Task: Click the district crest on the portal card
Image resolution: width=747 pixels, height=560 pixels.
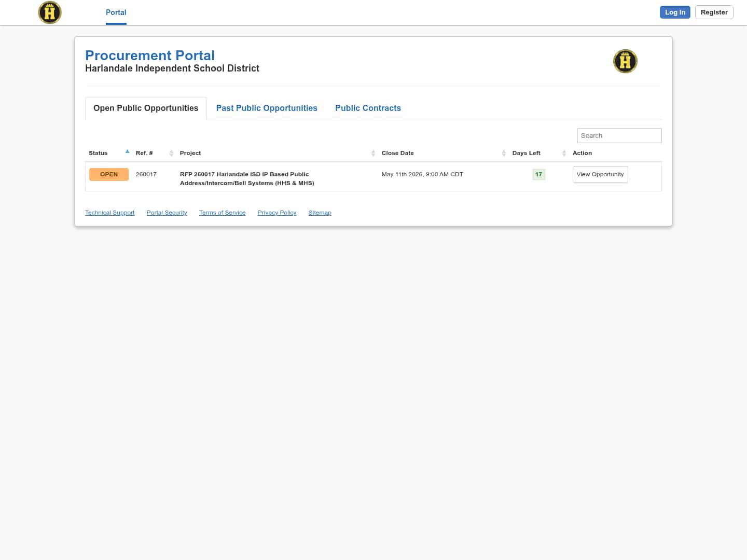Action: coord(625,61)
